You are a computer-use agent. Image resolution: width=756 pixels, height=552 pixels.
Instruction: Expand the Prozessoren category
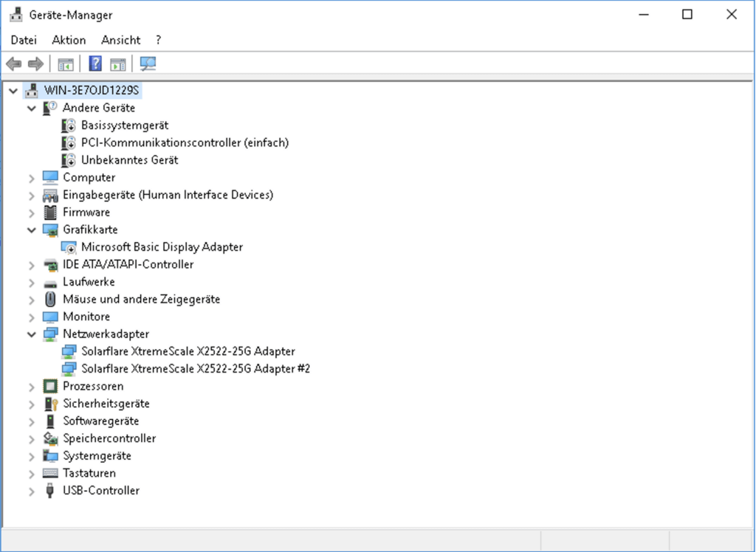[x=31, y=387]
